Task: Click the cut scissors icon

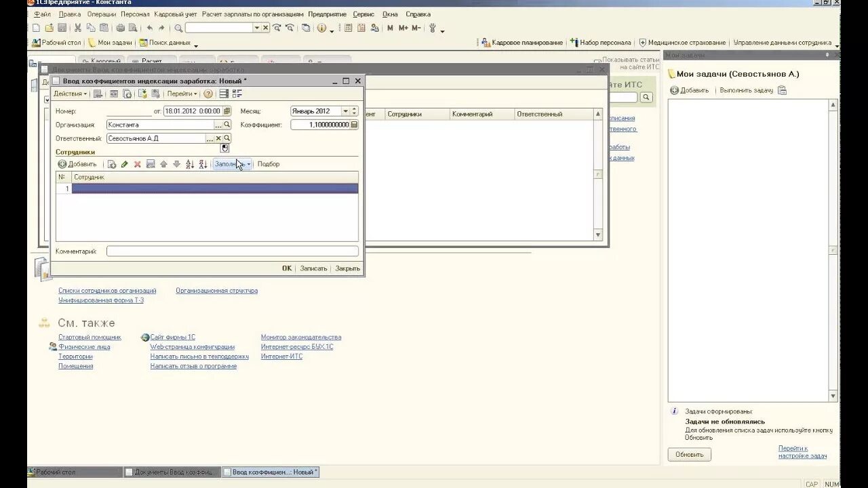Action: click(78, 28)
